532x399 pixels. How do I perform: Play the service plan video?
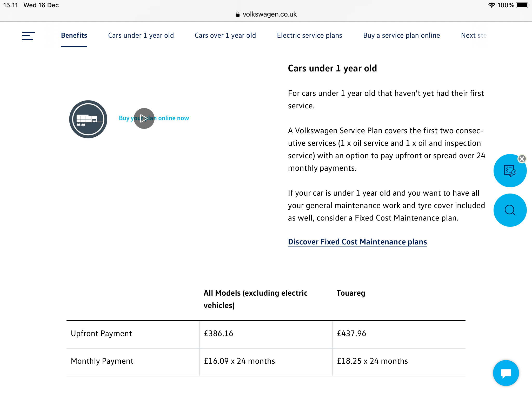click(x=144, y=118)
